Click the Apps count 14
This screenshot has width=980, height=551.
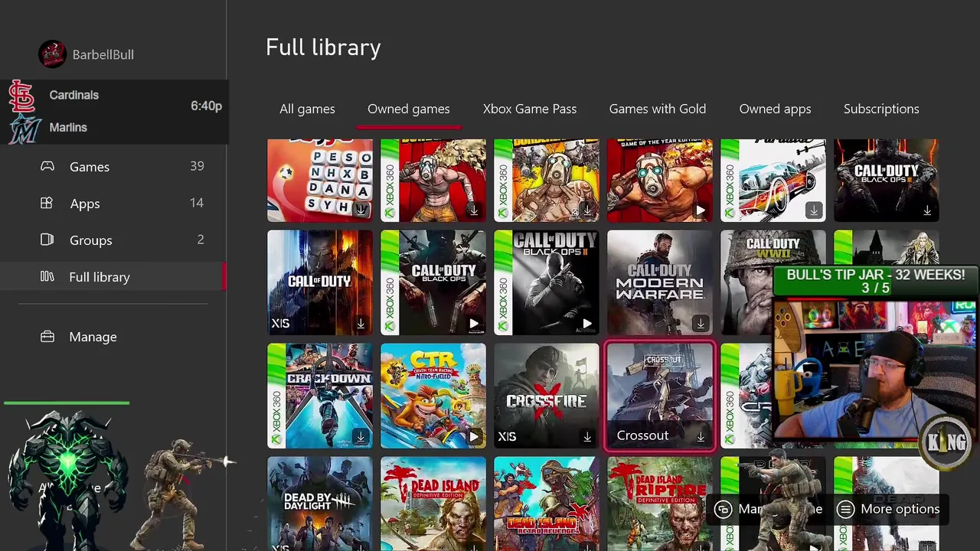(x=197, y=203)
